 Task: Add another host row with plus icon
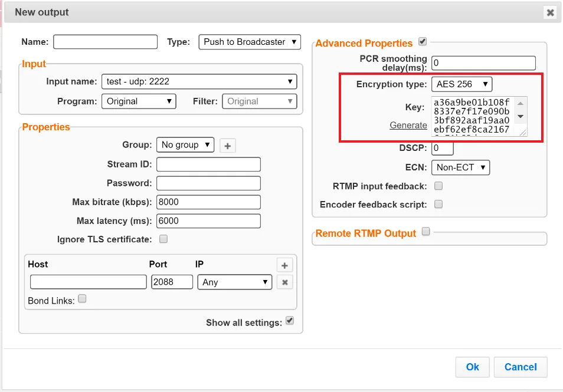284,265
